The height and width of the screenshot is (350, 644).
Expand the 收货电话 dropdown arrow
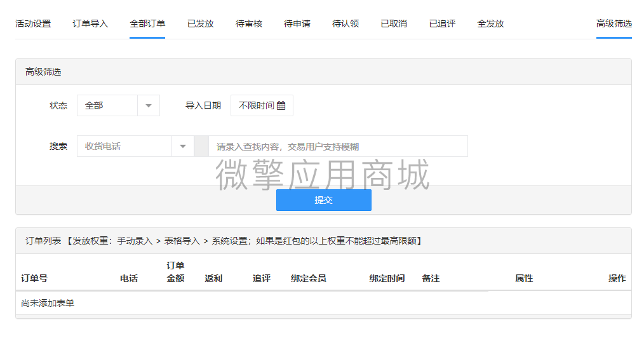click(x=183, y=146)
